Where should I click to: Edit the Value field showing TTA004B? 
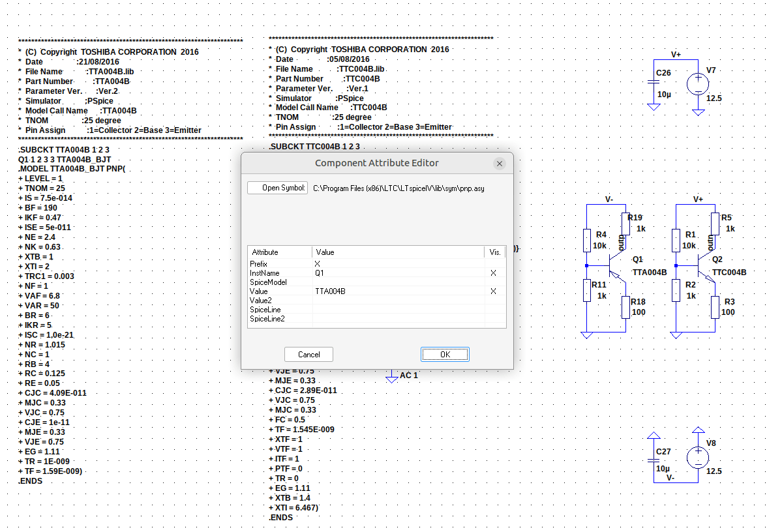pos(398,291)
